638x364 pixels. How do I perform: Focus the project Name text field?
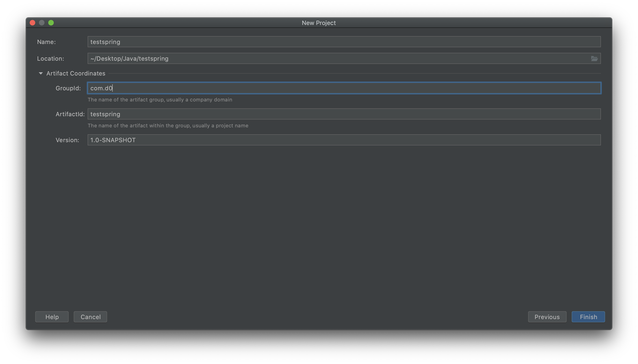pos(344,42)
